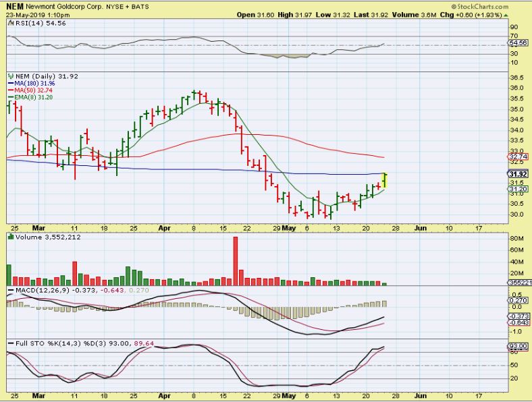Click May on the bottom stochastic date axis
The height and width of the screenshot is (402, 532).
click(x=289, y=395)
